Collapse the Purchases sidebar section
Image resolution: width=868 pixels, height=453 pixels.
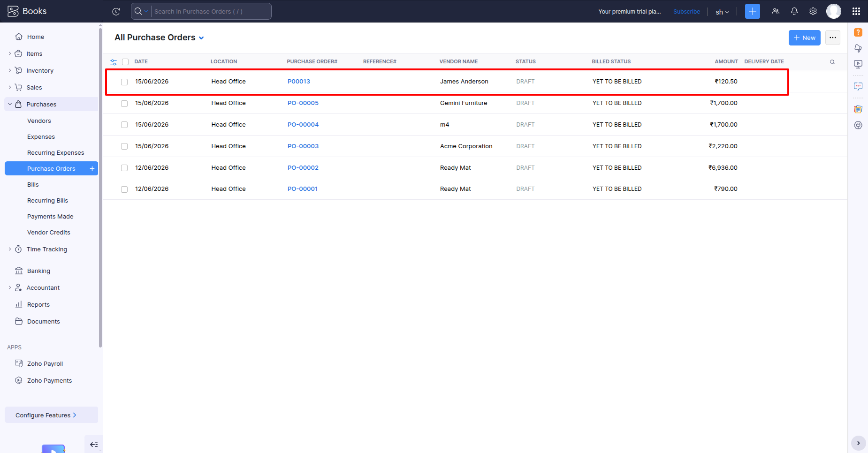[x=10, y=104]
